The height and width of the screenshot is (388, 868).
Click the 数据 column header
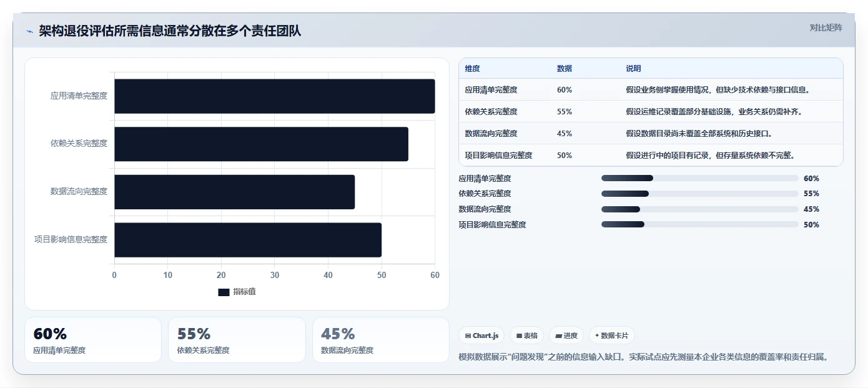click(565, 69)
